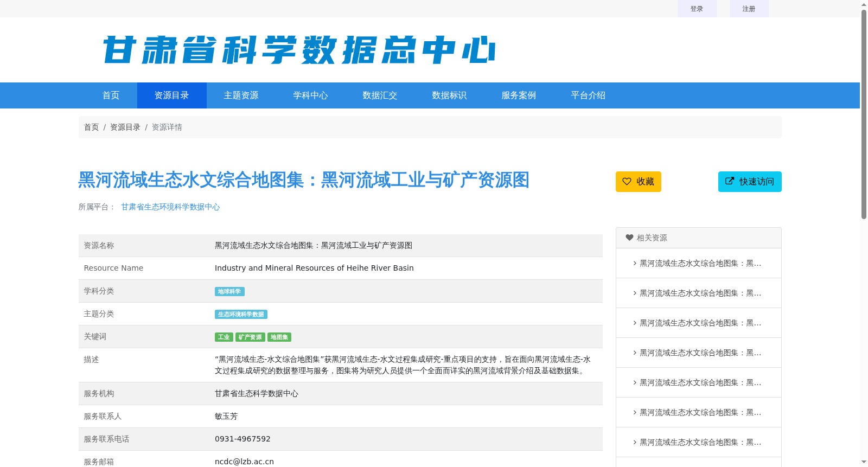Click the 甘肃省科学数据总中心 site logo
The height and width of the screenshot is (467, 868).
[x=299, y=50]
